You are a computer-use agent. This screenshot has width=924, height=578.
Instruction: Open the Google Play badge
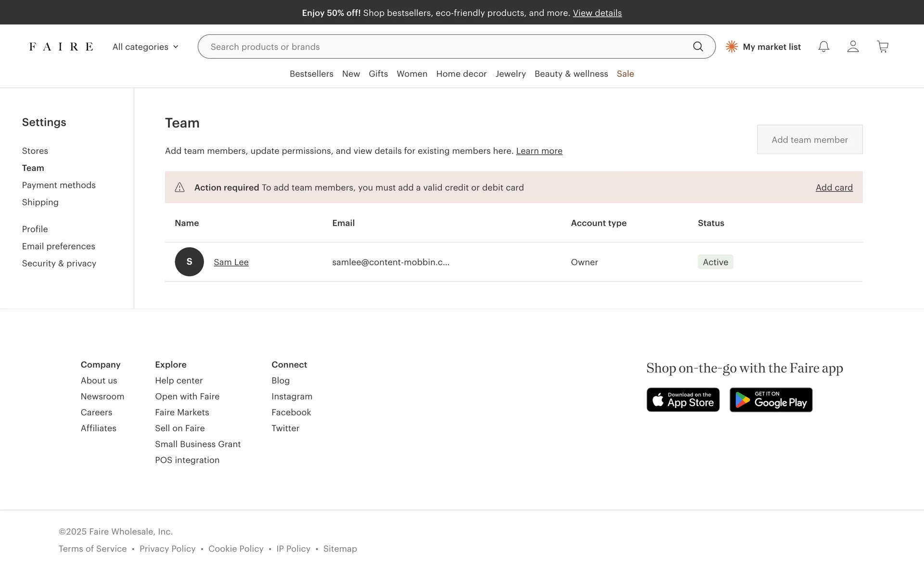tap(770, 400)
